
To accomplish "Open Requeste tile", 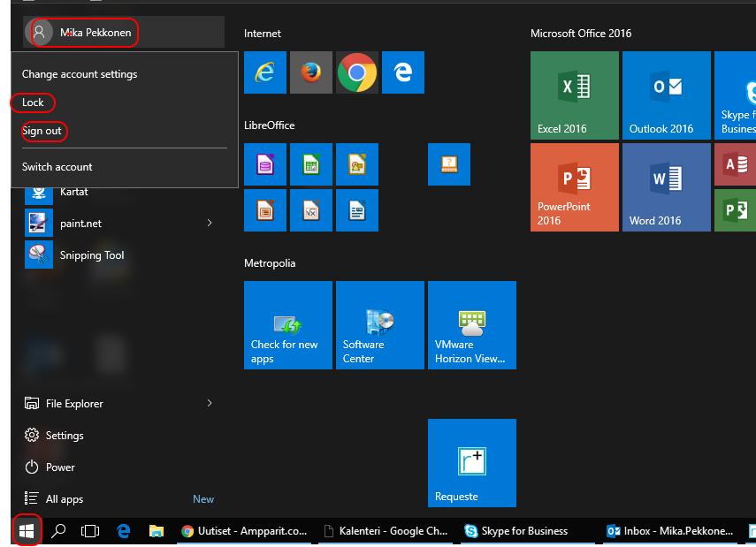I will [x=472, y=463].
